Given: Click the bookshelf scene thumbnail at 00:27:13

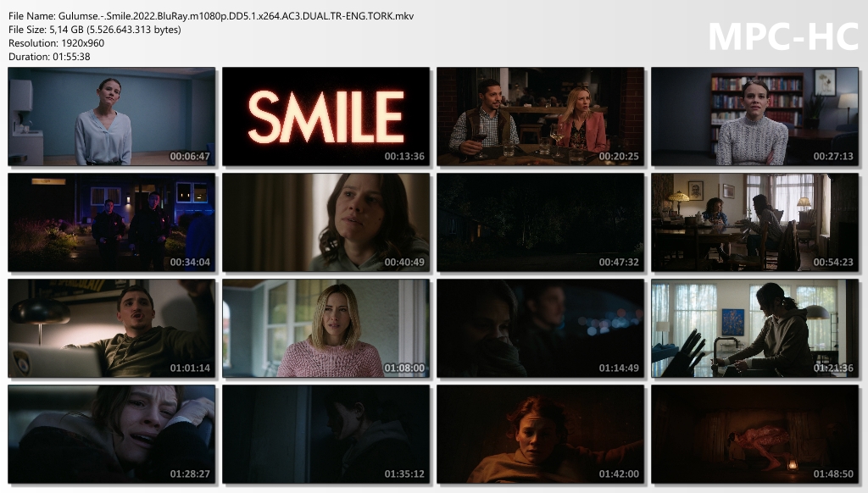Looking at the screenshot, I should tap(754, 116).
